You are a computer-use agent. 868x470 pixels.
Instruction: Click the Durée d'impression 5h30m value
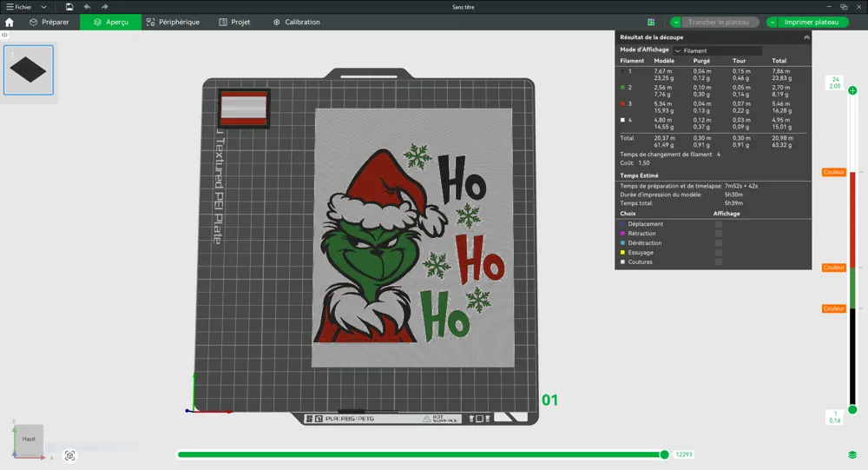733,195
